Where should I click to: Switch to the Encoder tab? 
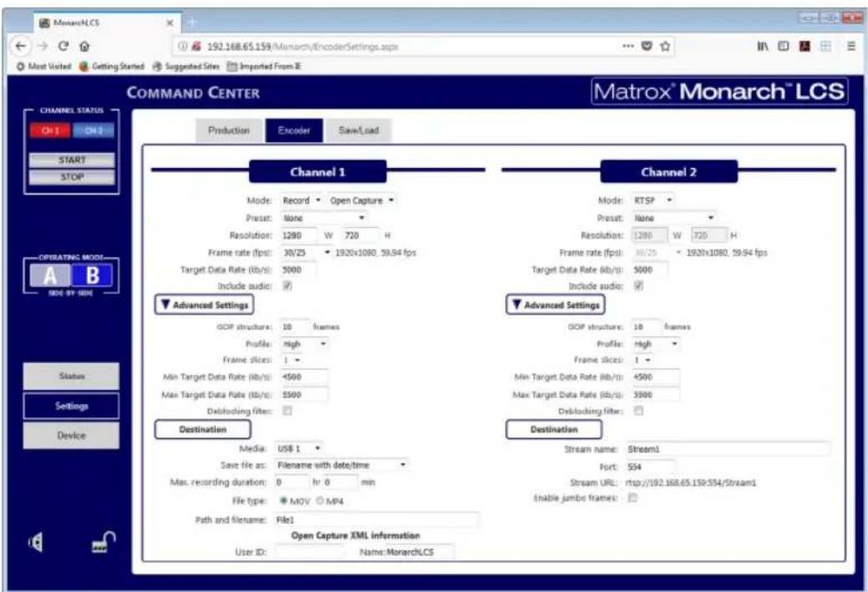[x=294, y=130]
